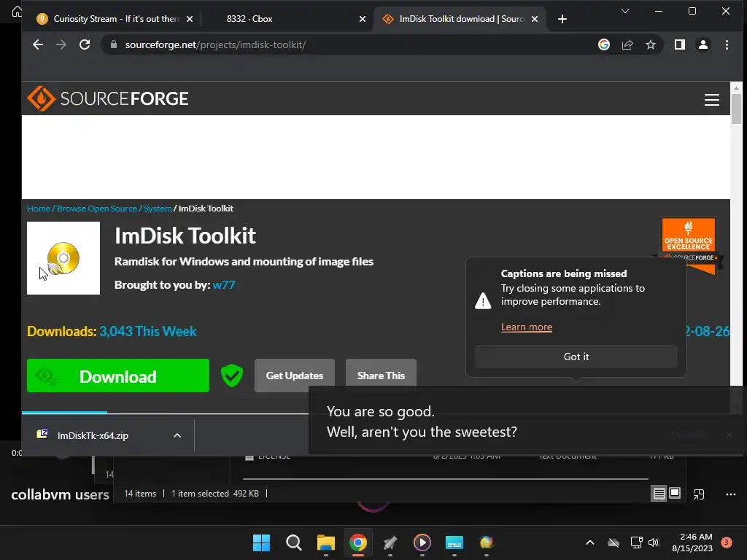This screenshot has width=747, height=560.
Task: Close the Curiosity Stream tab
Action: click(190, 19)
